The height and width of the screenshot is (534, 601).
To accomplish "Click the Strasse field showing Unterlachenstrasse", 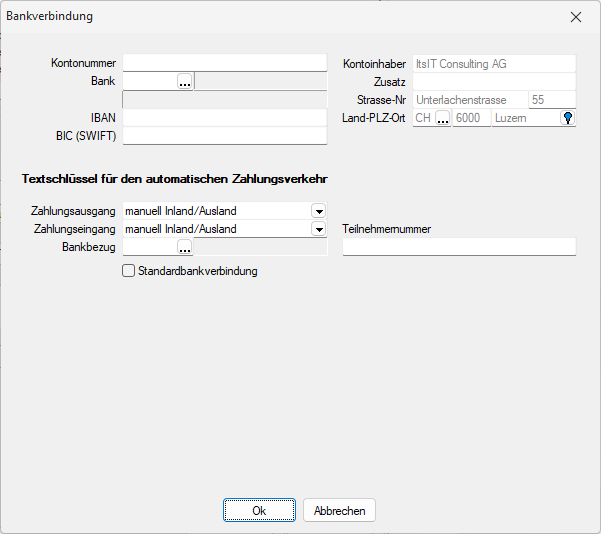I will coord(469,100).
